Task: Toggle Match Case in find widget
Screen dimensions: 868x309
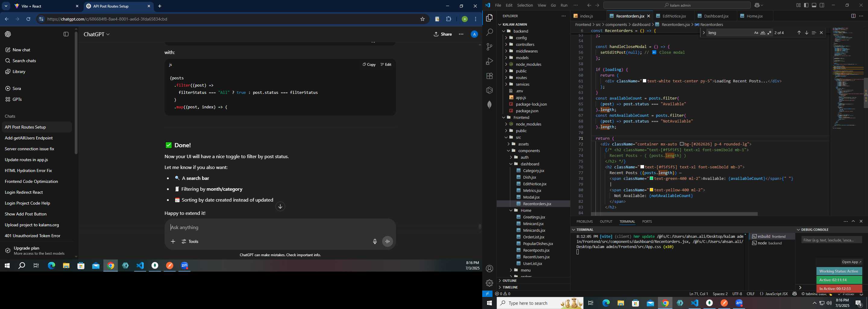Action: [756, 33]
